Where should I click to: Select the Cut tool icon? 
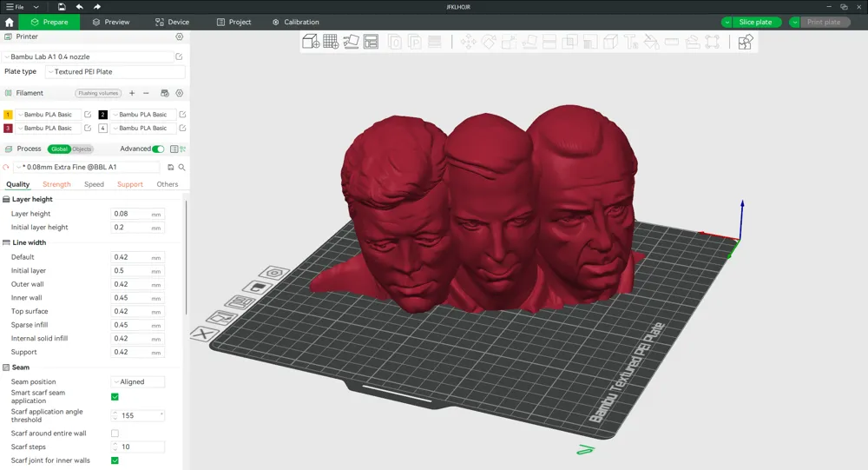549,42
